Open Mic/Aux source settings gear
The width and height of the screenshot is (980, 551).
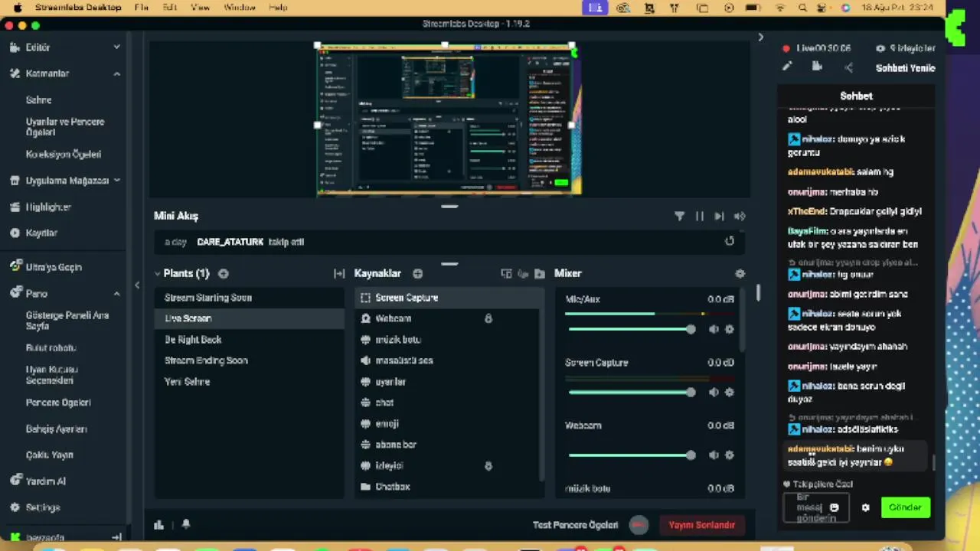[x=729, y=329]
